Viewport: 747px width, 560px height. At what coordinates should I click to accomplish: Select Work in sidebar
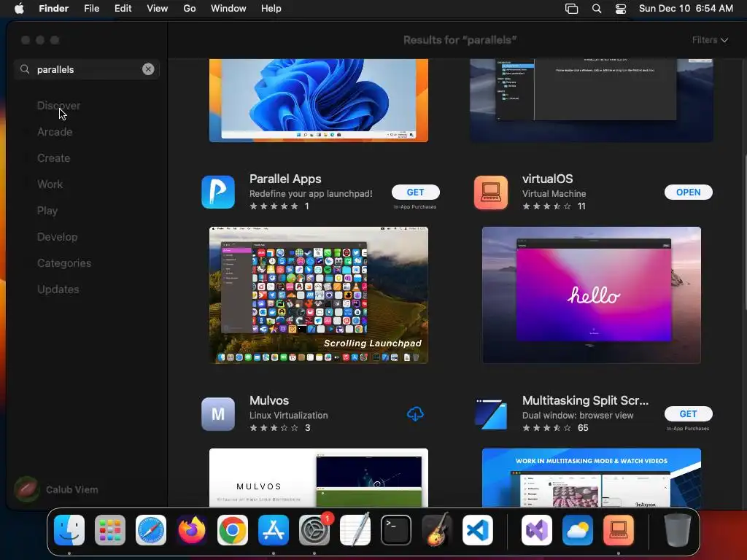coord(50,184)
